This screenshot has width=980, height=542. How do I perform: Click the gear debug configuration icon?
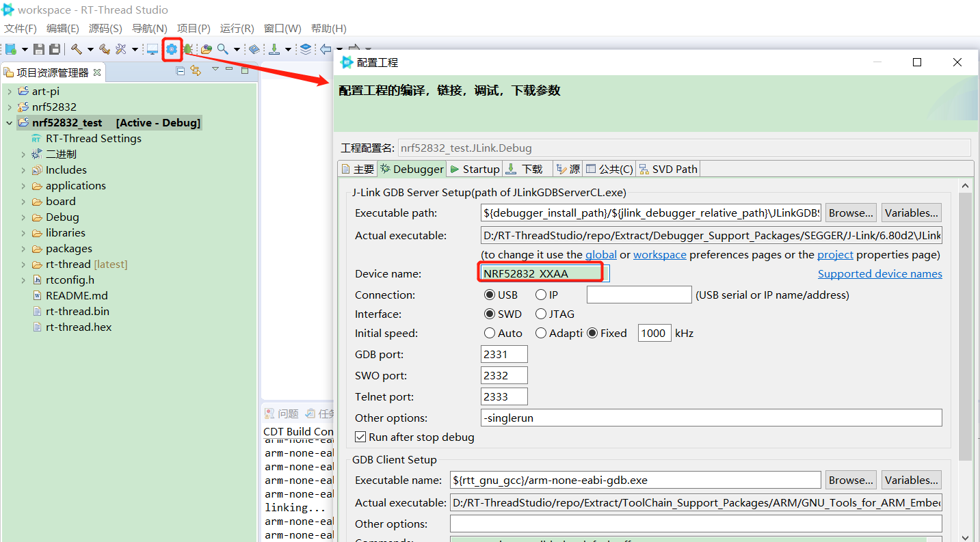171,49
